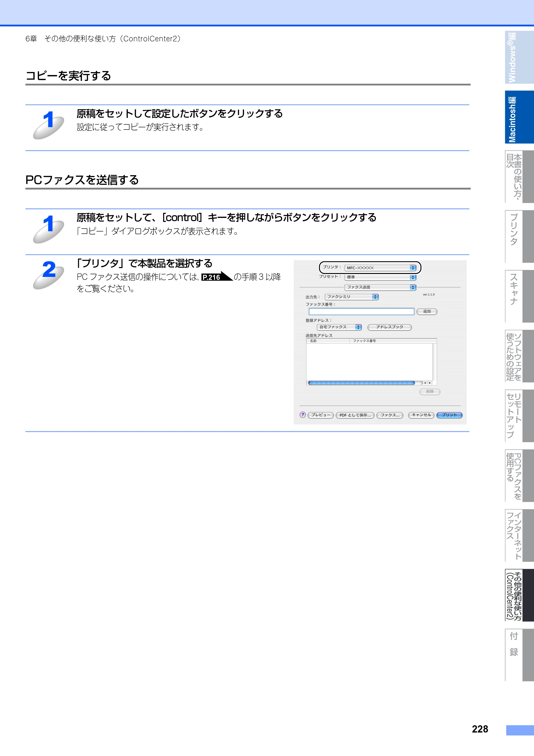
Task: Click the PDF として保存... button
Action: [x=355, y=415]
